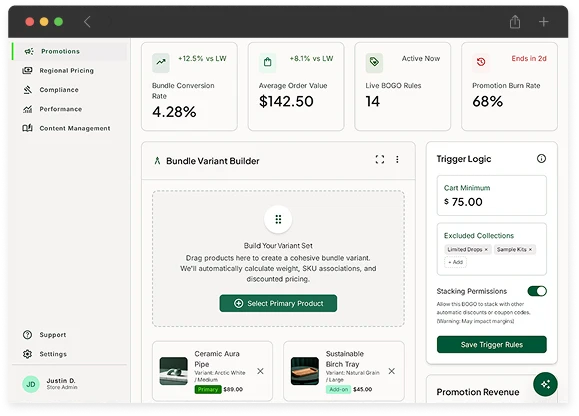Click Select Primary Product button

pos(278,303)
